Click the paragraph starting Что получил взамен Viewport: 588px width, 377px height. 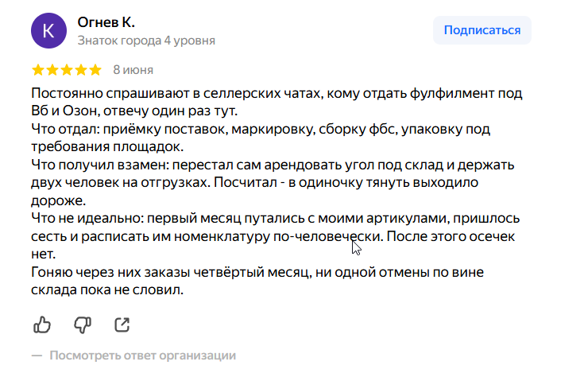click(x=273, y=182)
